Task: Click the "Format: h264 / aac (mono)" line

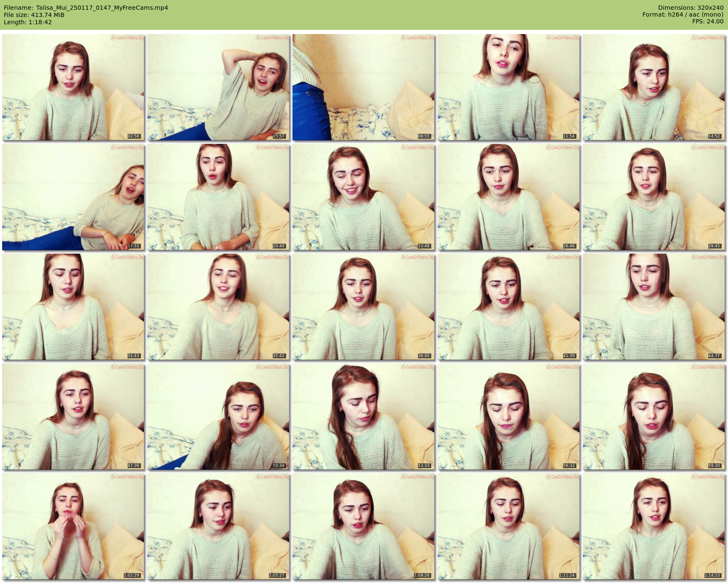Action: click(x=683, y=14)
